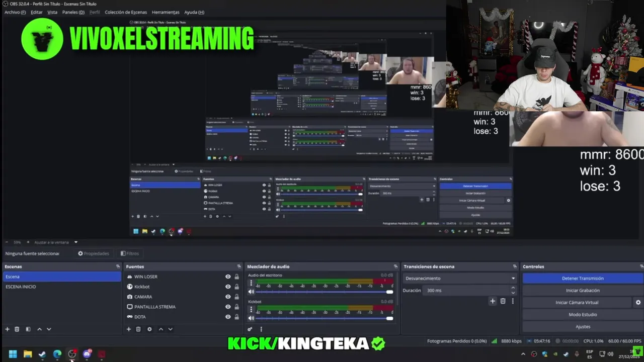
Task: Open Dota 2 from the taskbar
Action: click(102, 354)
